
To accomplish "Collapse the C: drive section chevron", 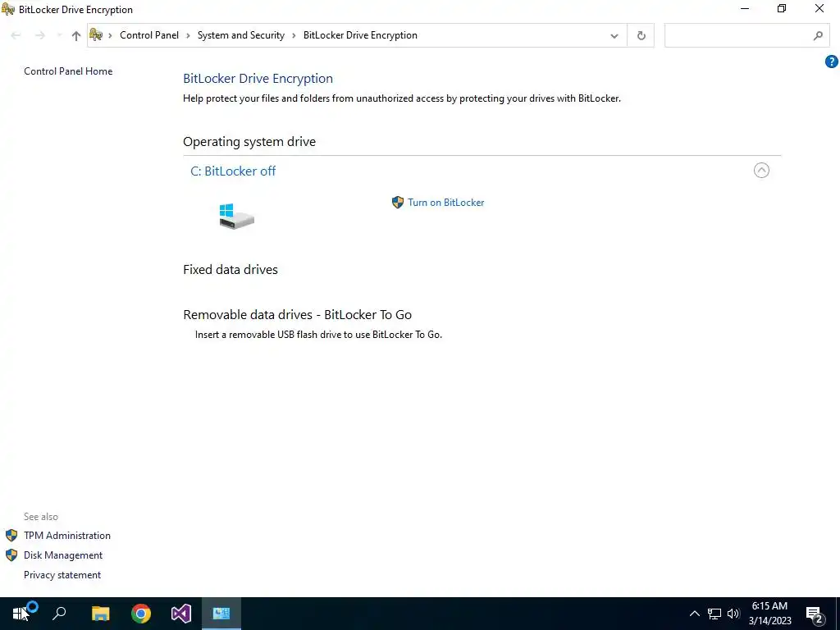I will tap(761, 171).
